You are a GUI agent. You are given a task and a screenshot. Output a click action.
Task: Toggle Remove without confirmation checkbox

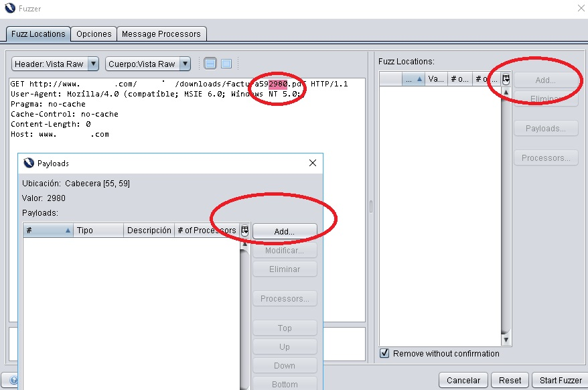click(x=384, y=353)
